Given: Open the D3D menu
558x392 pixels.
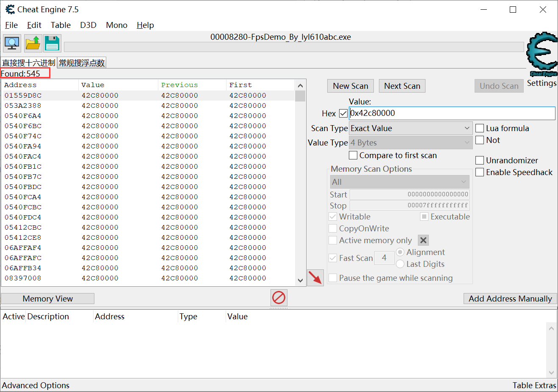Looking at the screenshot, I should [x=88, y=25].
